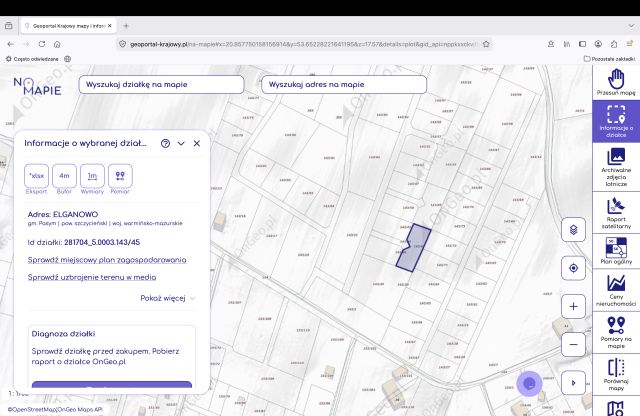This screenshot has height=416, width=640.
Task: Click Wyszukaj adres na mapie search field
Action: (344, 85)
